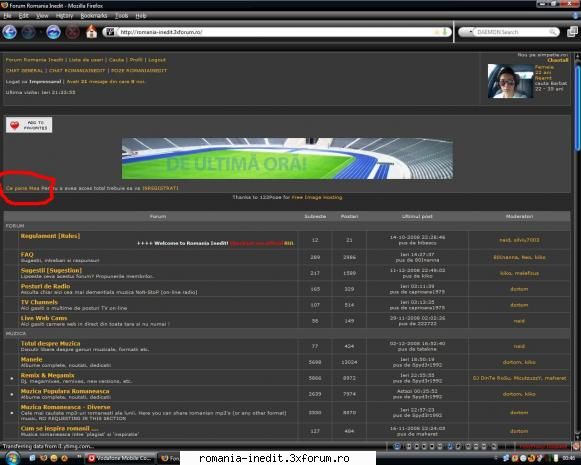
Task: Click the Stop loading button
Action: 73,32
